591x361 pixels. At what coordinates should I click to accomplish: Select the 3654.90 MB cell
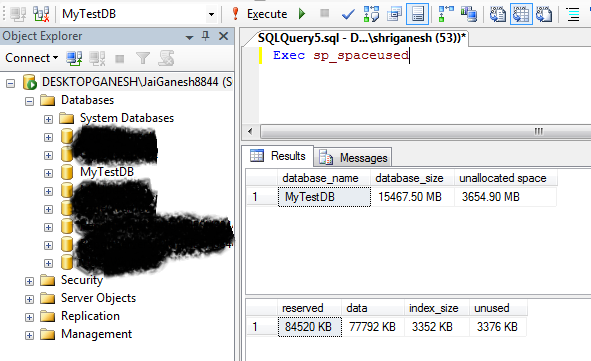(x=505, y=197)
